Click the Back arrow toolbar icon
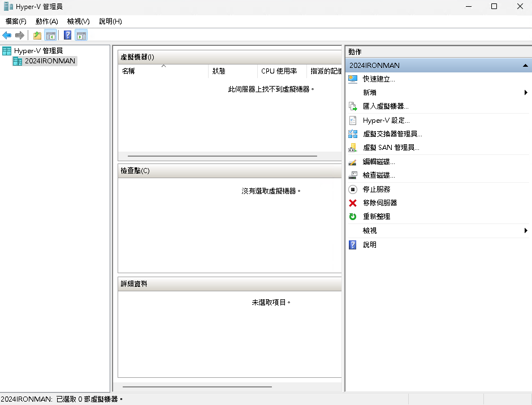This screenshot has width=532, height=405. (7, 35)
